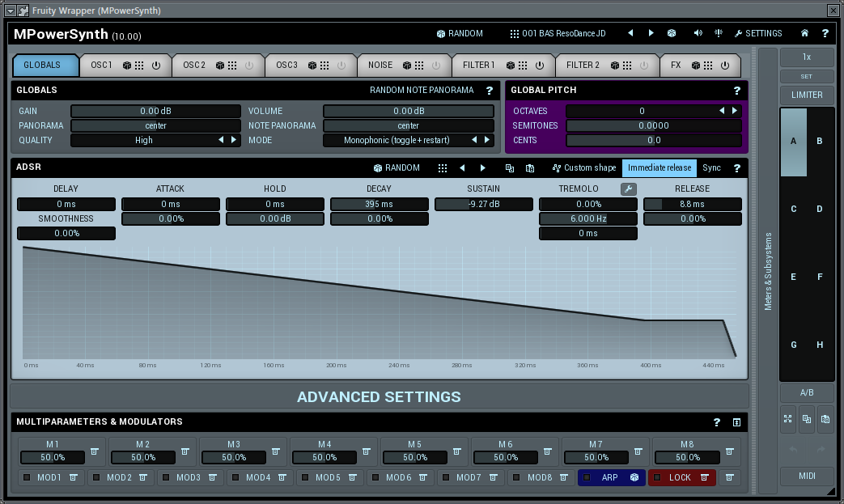Click the randomize dice icon on the OSC1 tab
The image size is (844, 504).
pos(127,65)
